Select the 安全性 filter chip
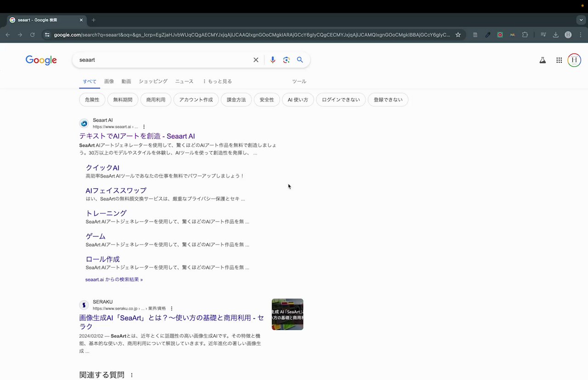Image resolution: width=588 pixels, height=380 pixels. click(267, 100)
